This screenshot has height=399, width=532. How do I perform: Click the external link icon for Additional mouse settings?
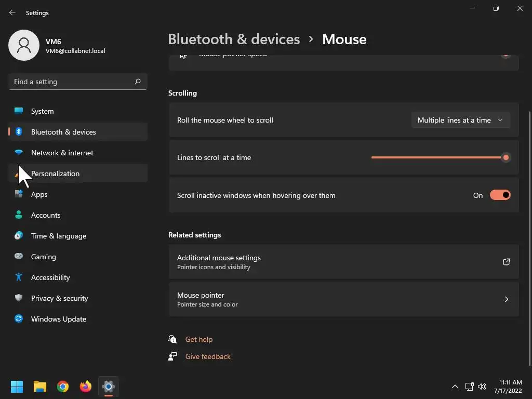[x=506, y=262]
